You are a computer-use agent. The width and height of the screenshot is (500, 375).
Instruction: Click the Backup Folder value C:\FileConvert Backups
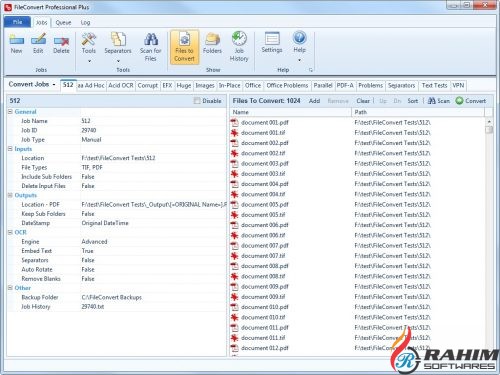(112, 297)
